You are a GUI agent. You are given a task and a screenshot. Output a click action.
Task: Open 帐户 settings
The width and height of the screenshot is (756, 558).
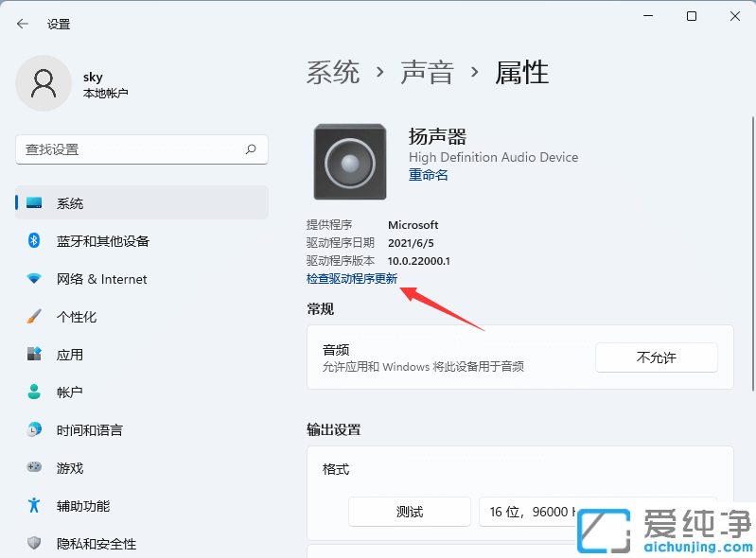pyautogui.click(x=142, y=392)
